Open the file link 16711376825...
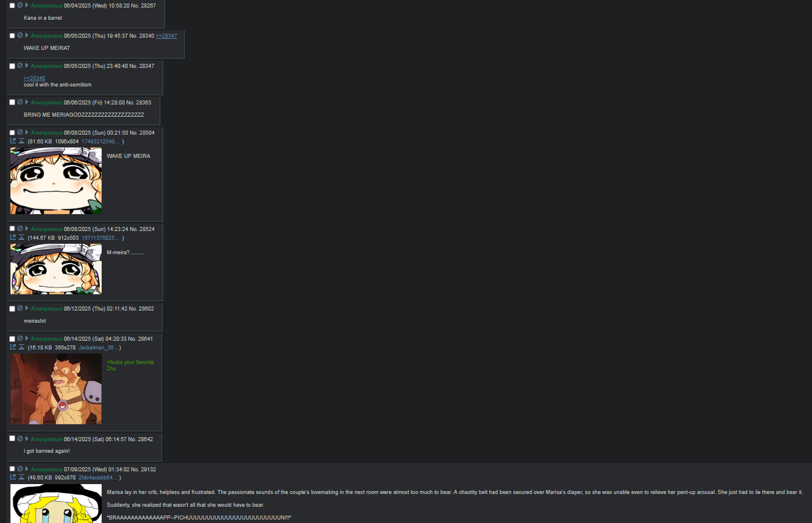This screenshot has height=523, width=812. pyautogui.click(x=100, y=238)
